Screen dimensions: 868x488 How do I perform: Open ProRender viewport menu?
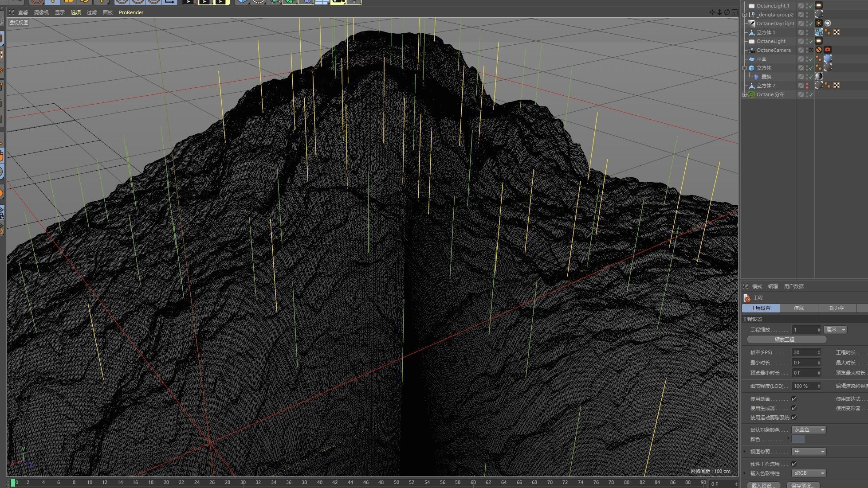[131, 12]
